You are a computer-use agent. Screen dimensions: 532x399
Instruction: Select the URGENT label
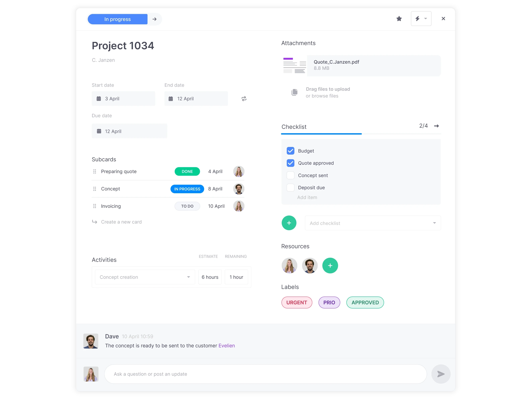[296, 302]
